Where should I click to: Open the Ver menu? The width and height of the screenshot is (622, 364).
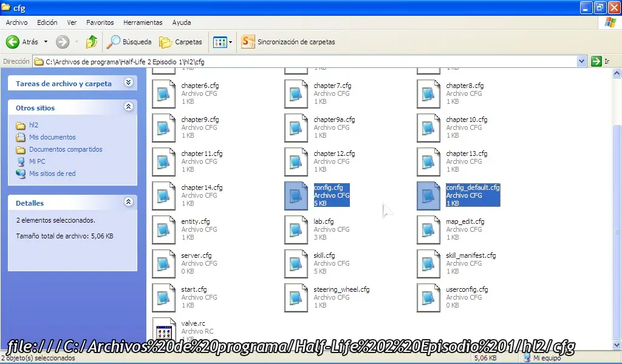click(x=72, y=22)
